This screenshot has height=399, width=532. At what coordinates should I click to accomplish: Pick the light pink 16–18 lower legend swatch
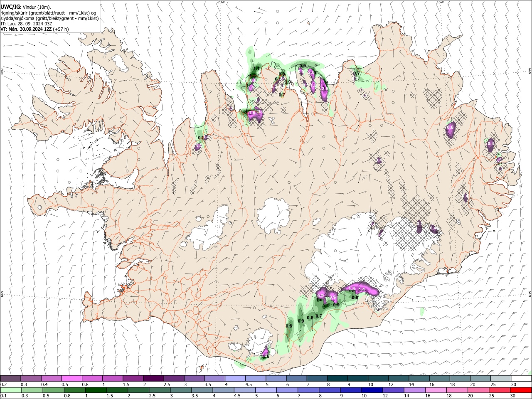(435, 390)
